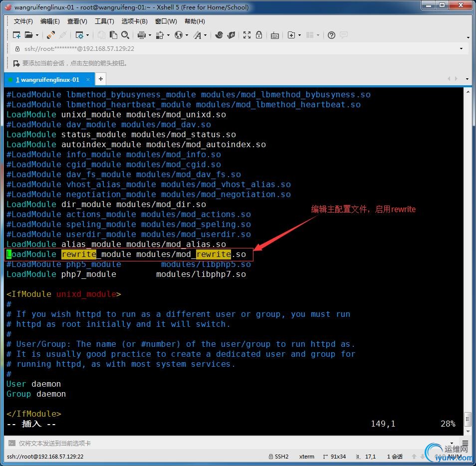The width and height of the screenshot is (476, 466).
Task: Click the Print icon in toolbar
Action: tap(141, 35)
